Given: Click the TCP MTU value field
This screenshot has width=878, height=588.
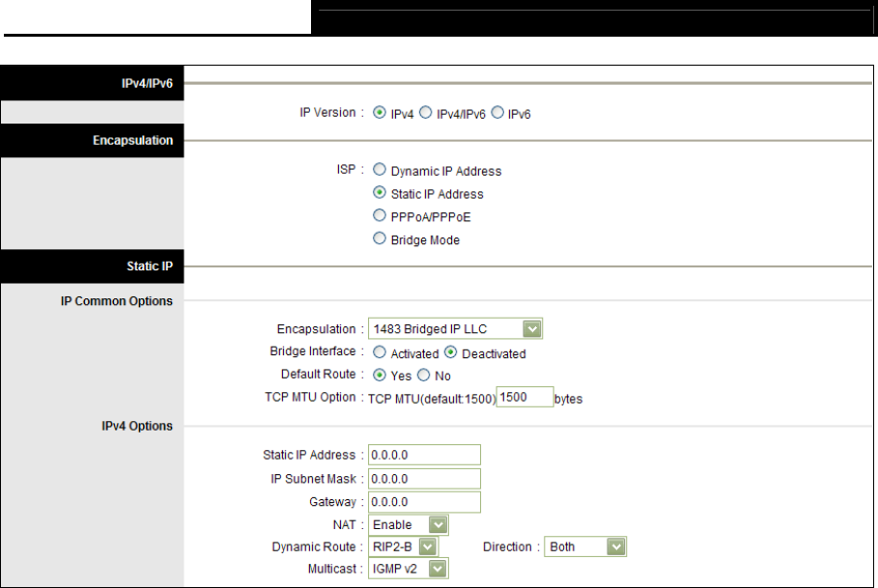Looking at the screenshot, I should [x=524, y=397].
